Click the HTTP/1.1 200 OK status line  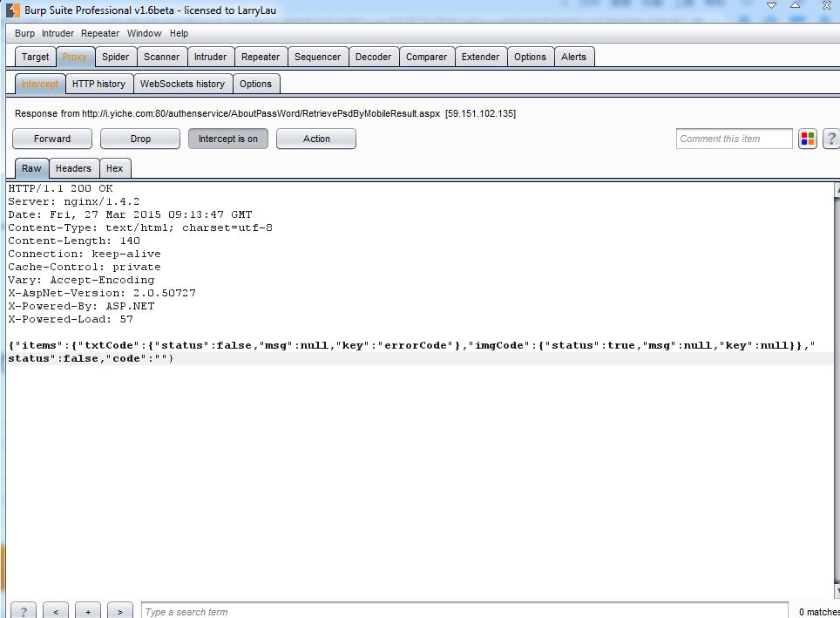coord(60,188)
